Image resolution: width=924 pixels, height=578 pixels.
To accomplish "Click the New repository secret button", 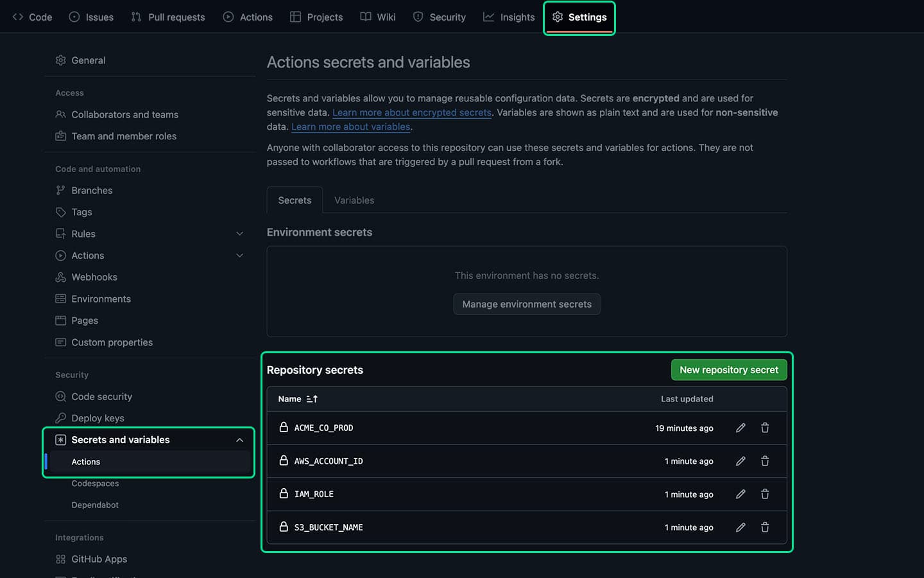I will (728, 369).
